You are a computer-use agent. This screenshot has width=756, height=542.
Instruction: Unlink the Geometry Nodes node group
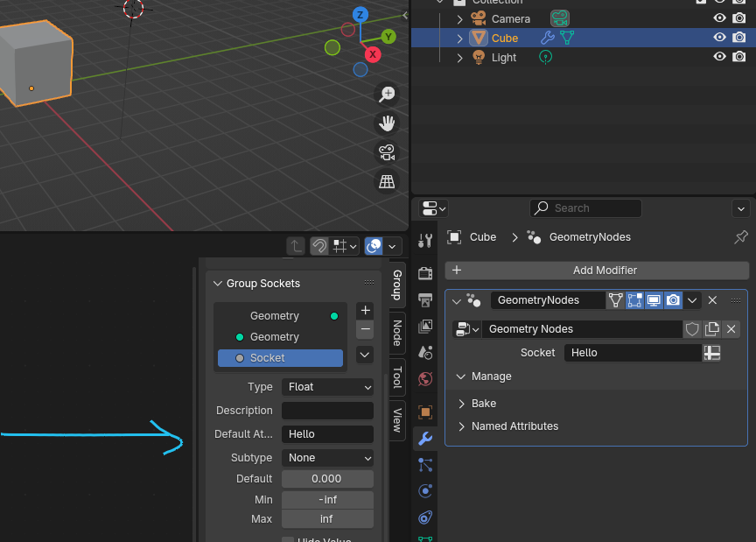731,329
